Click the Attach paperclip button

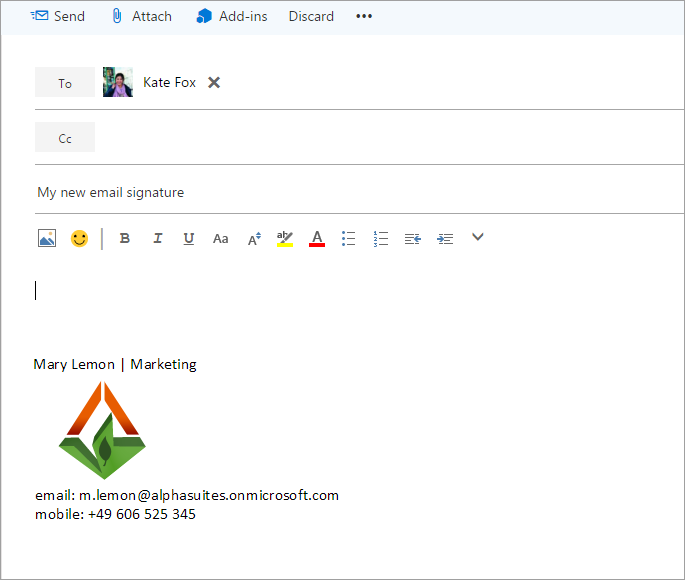click(x=142, y=16)
